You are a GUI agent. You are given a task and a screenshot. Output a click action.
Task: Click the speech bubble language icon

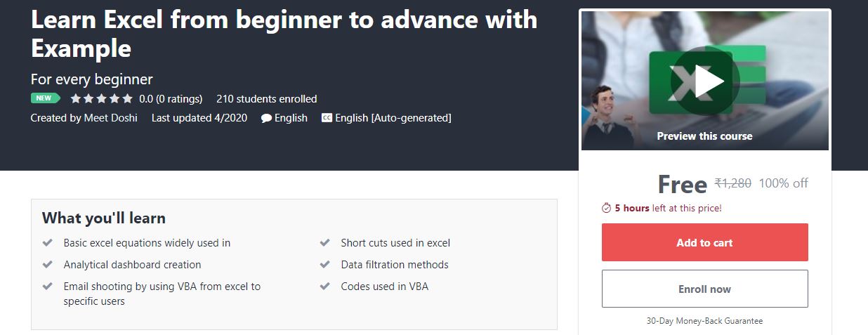pos(266,118)
